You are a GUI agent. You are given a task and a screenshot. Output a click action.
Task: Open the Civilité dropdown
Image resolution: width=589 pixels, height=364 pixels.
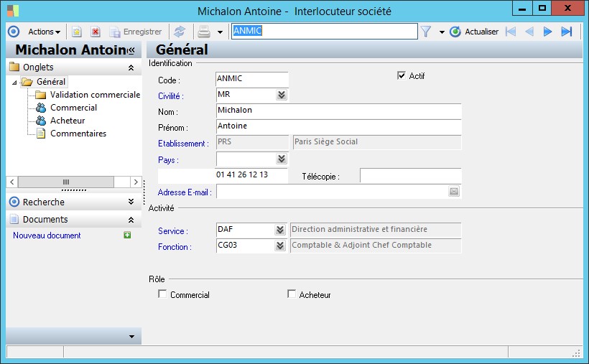click(x=282, y=95)
